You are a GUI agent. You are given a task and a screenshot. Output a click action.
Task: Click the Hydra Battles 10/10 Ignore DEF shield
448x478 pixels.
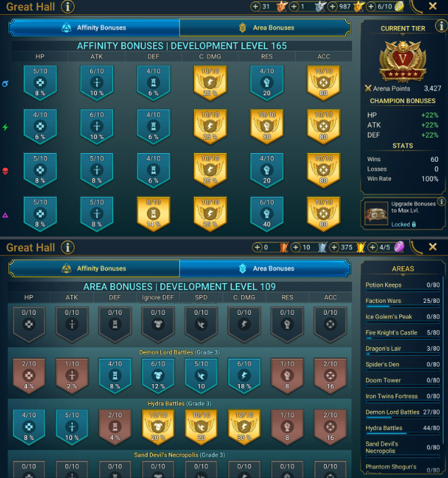pos(158,426)
